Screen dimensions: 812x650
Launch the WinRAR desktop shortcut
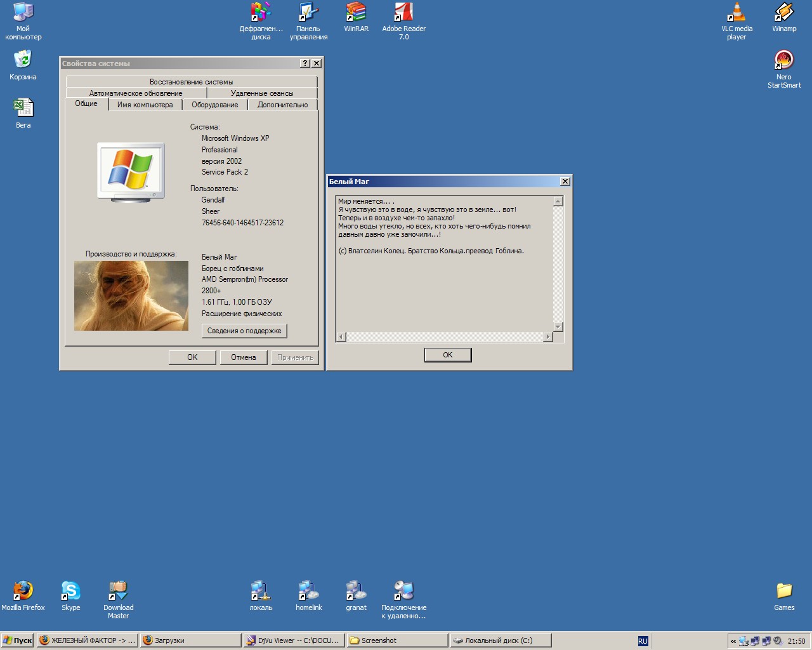click(356, 17)
